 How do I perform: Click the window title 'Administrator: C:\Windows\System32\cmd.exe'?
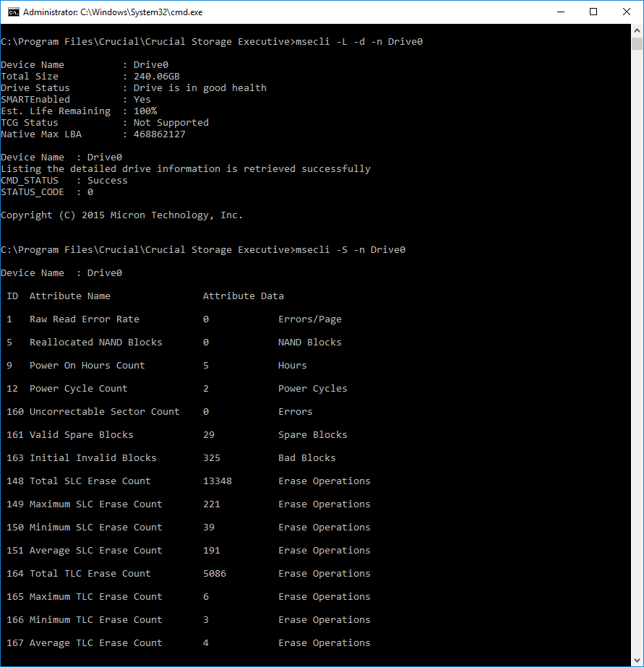tap(113, 12)
